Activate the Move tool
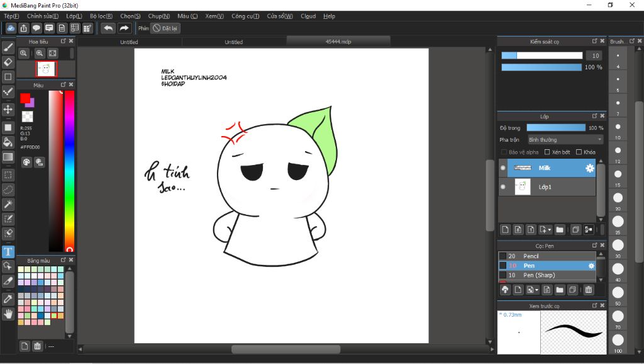Image resolution: width=644 pixels, height=364 pixels. click(x=8, y=109)
